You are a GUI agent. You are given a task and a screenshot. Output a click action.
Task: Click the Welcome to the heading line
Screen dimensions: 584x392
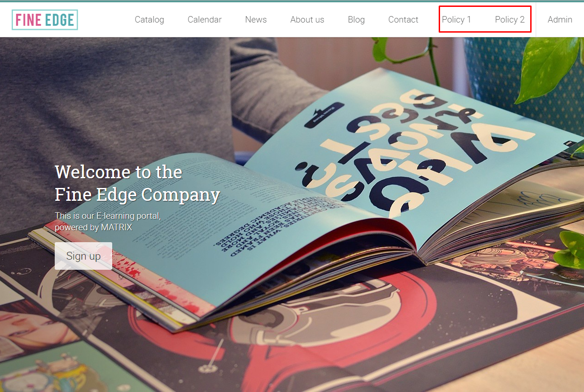(x=119, y=172)
